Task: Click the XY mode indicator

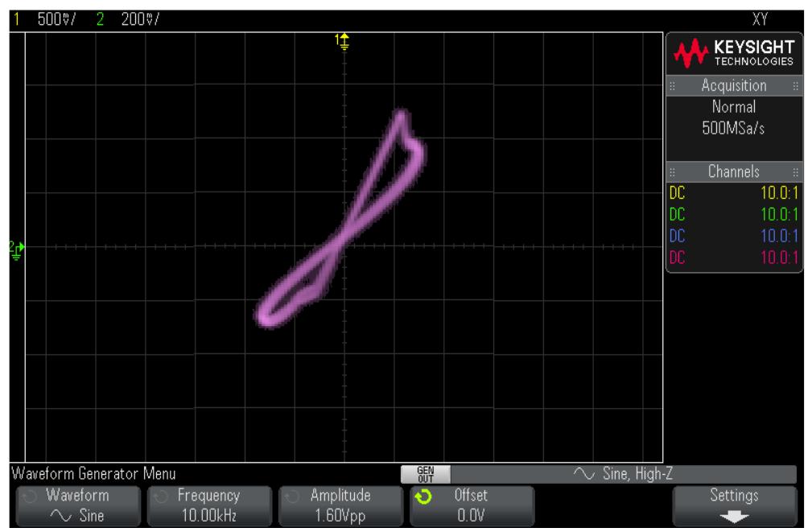Action: [x=760, y=19]
